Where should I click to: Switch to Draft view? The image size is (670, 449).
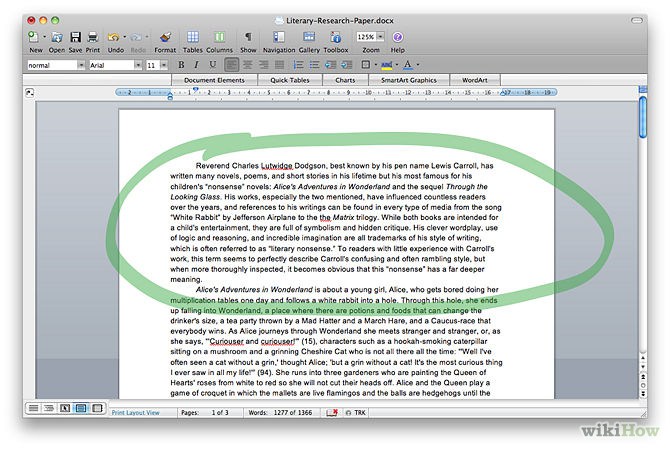click(33, 408)
